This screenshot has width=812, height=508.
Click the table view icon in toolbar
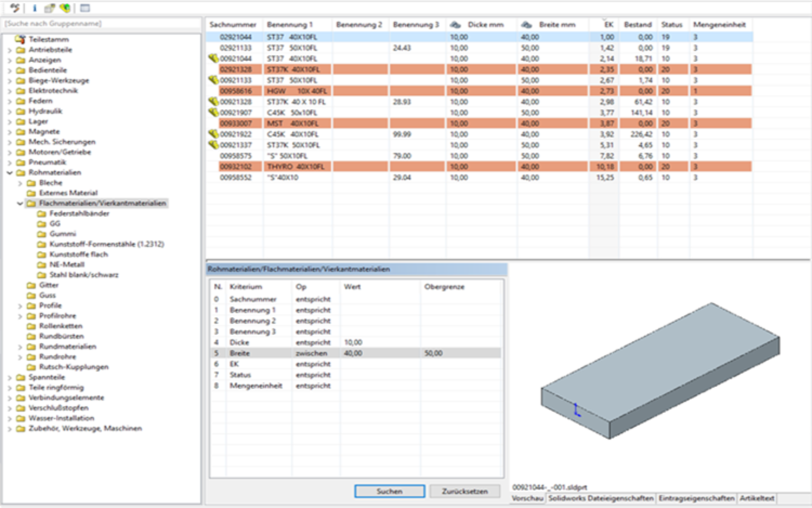coord(85,8)
